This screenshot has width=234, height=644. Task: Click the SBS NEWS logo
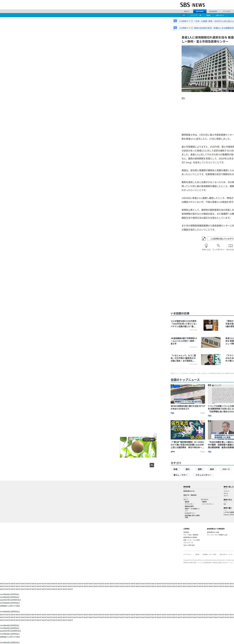pos(192,5)
